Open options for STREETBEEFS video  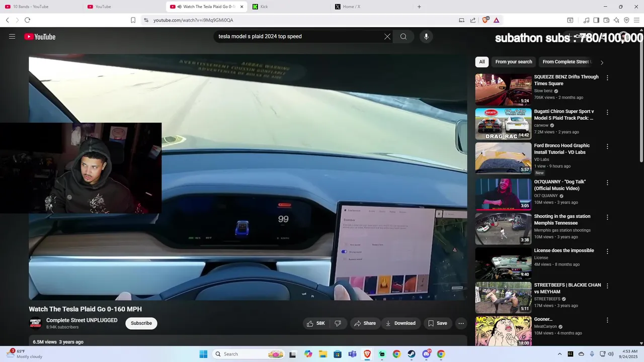click(x=607, y=286)
